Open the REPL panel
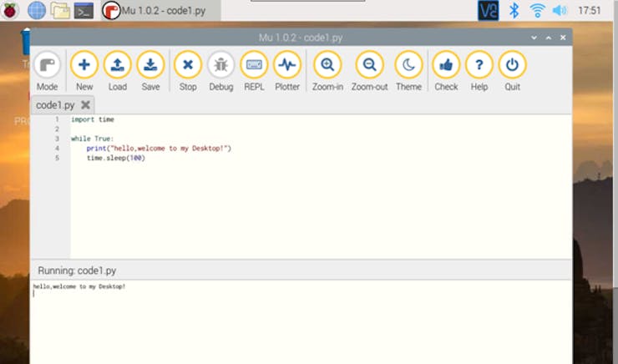Viewport: 618px width, 364px height. pyautogui.click(x=254, y=65)
